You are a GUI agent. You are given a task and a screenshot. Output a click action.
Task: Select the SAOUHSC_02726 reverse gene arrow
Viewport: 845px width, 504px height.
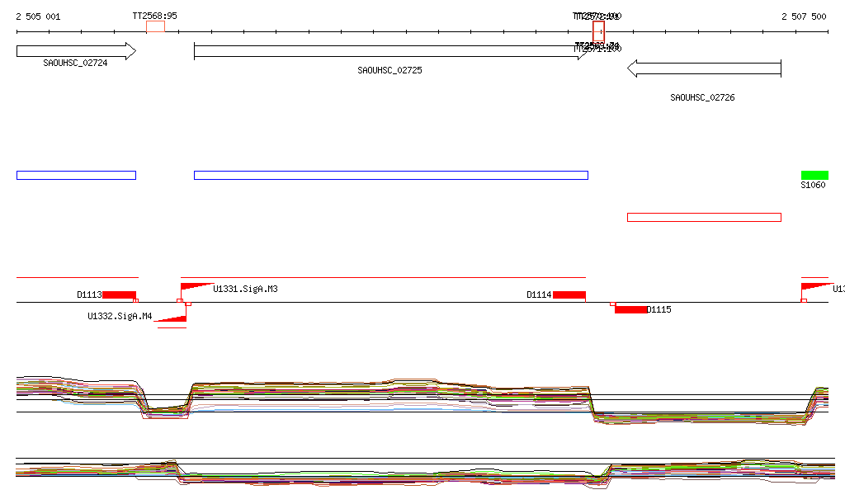(705, 68)
